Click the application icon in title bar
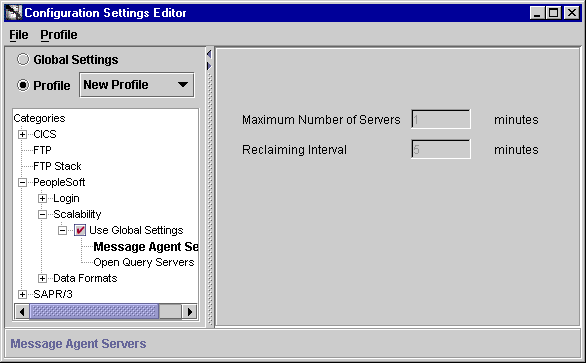 pos(13,13)
